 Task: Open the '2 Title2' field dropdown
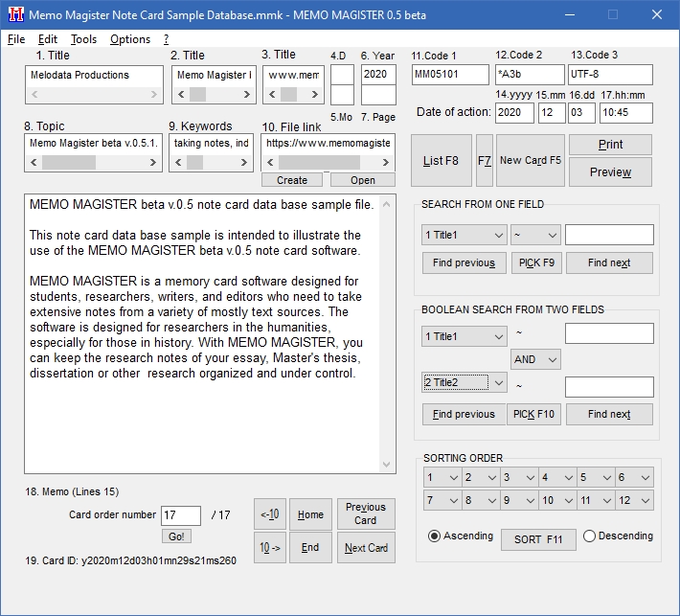pyautogui.click(x=465, y=382)
